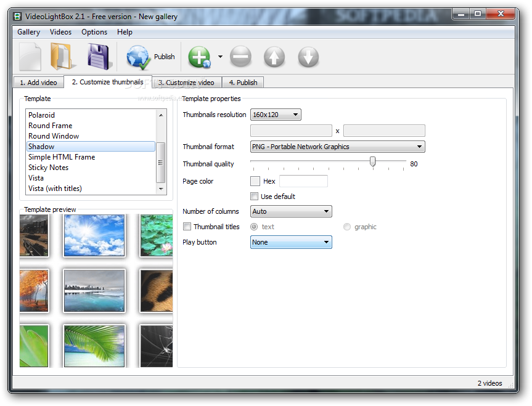Save gallery using the floppy disk icon
Viewport: 532px width, 406px height.
point(99,57)
